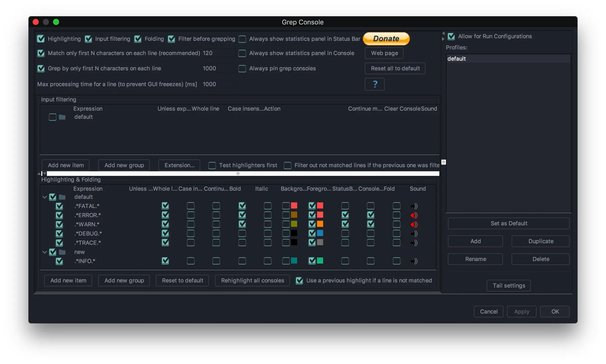Viewport: 606px width, 364px height.
Task: Open Tail settings
Action: [509, 285]
